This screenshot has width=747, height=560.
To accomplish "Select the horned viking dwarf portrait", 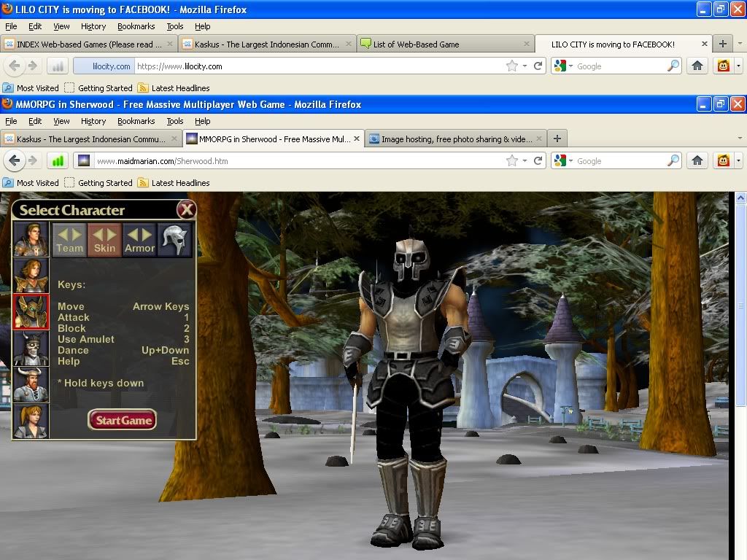I will (31, 384).
